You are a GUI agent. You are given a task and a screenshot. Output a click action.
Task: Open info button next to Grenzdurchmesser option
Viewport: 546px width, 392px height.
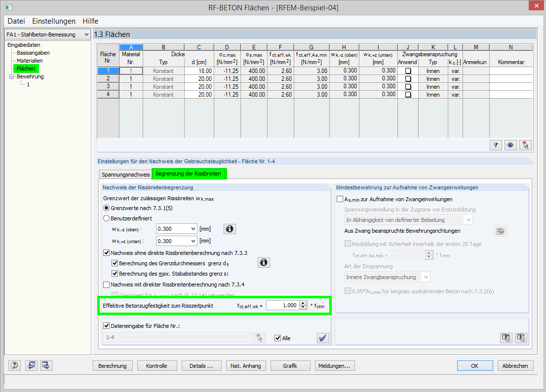click(x=264, y=263)
